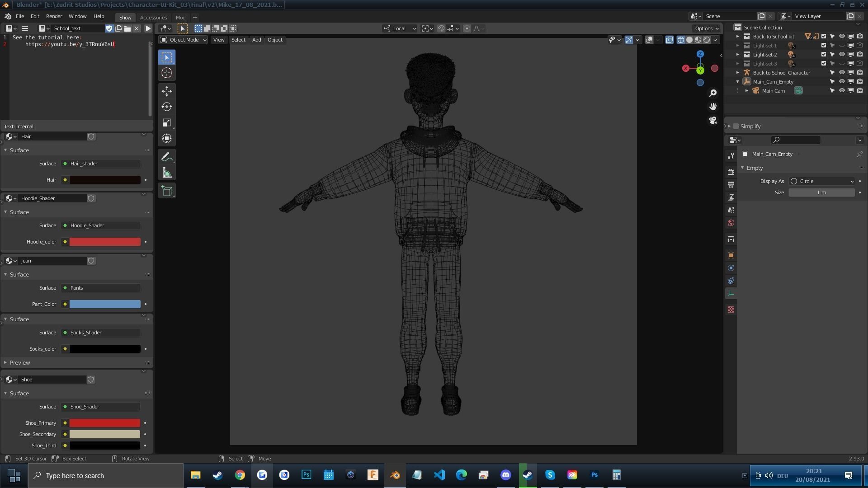Open the Object properties tab
The image size is (868, 488).
pyautogui.click(x=731, y=255)
